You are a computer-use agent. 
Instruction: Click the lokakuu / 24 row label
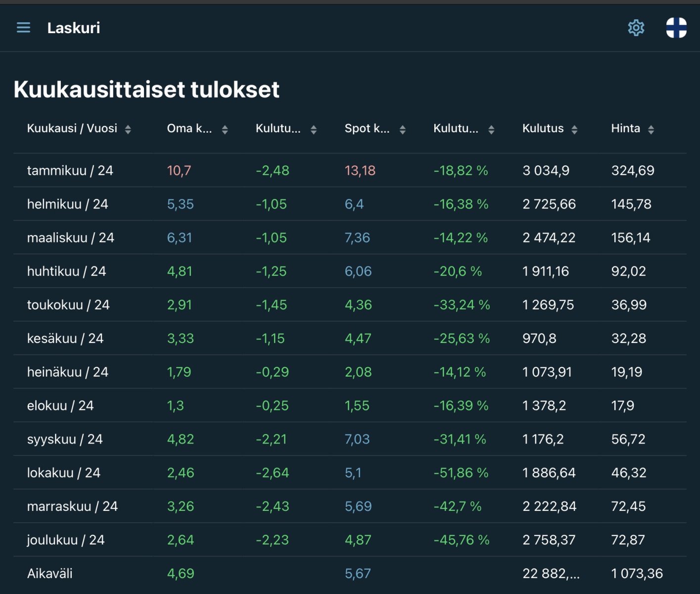pyautogui.click(x=64, y=473)
